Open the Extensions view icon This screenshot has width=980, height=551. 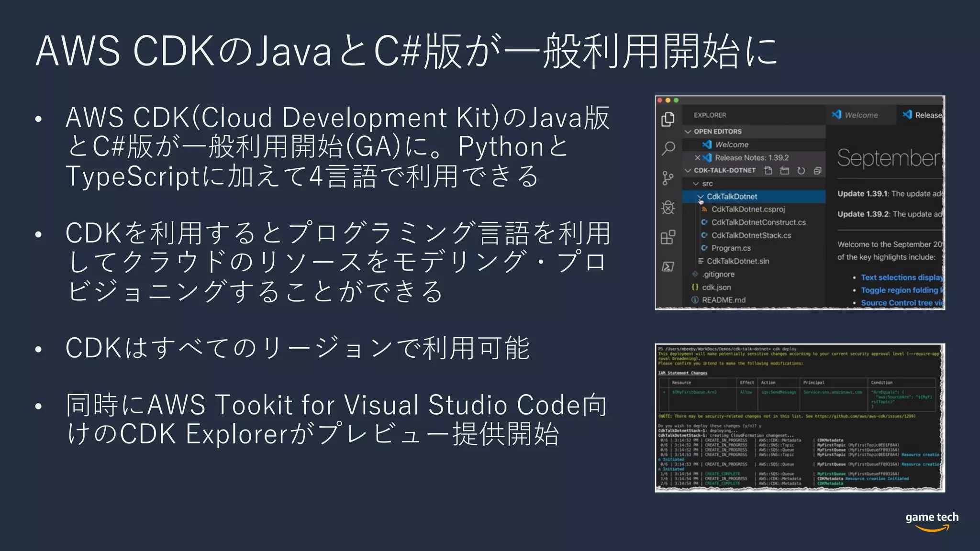pyautogui.click(x=668, y=237)
